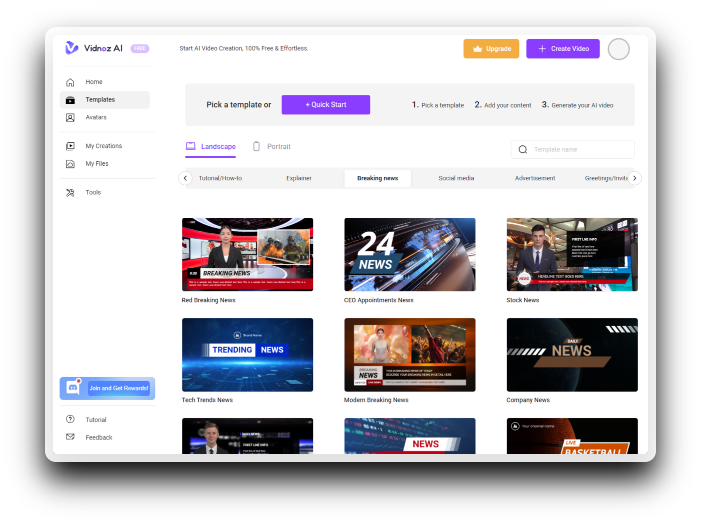701x525 pixels.
Task: Open the Tutorial help icon
Action: [70, 420]
